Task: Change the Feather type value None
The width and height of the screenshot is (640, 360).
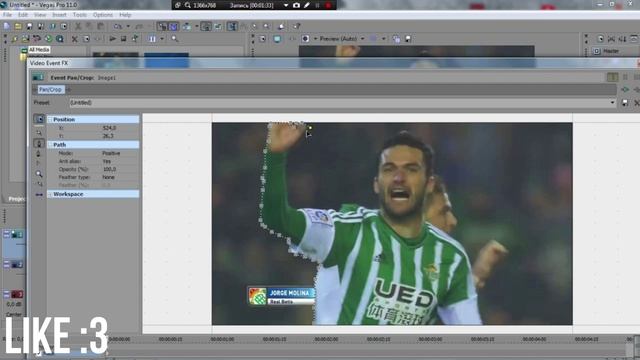Action: pos(108,177)
